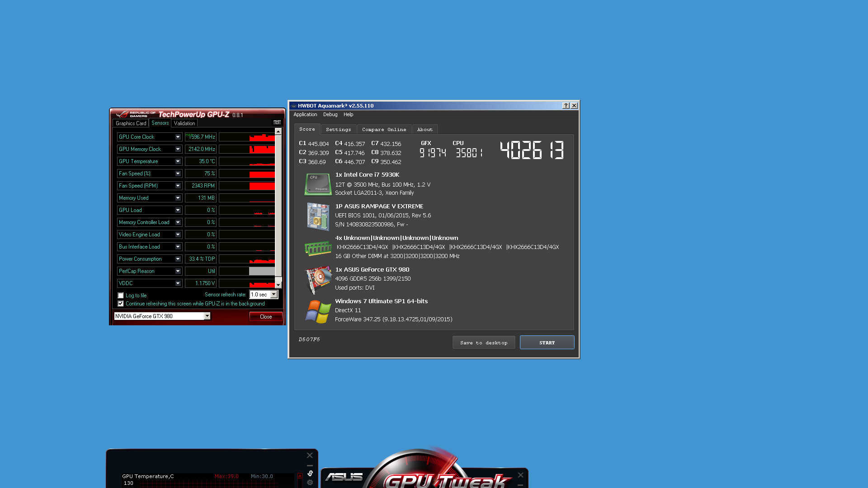This screenshot has width=868, height=488.
Task: Open Aquamark Score tab
Action: click(307, 129)
